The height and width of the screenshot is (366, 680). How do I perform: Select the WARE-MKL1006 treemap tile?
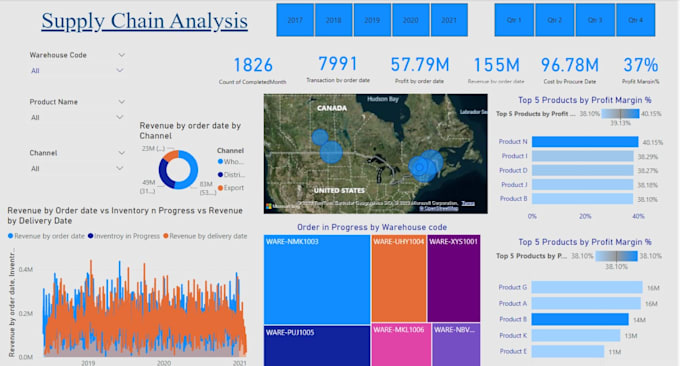(x=401, y=345)
